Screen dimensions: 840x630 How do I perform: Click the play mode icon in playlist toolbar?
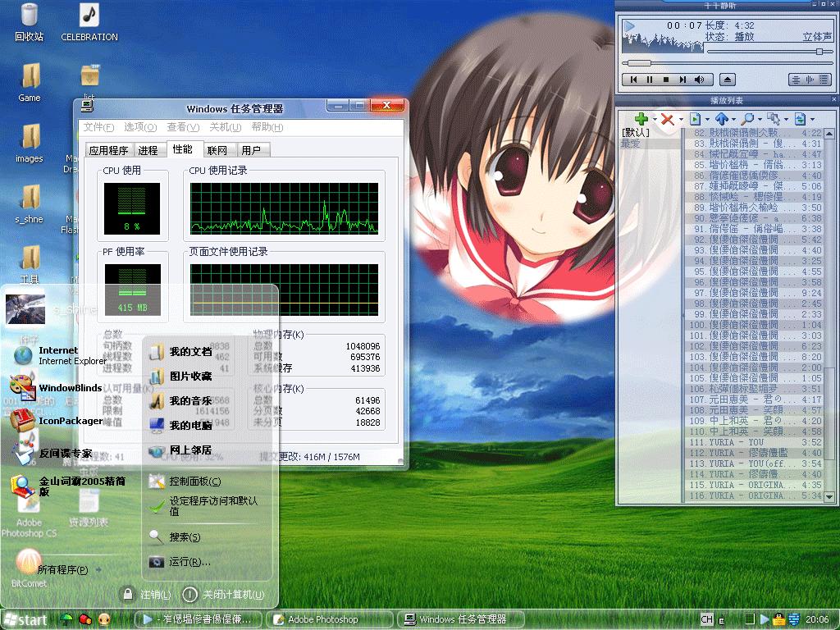(800, 119)
